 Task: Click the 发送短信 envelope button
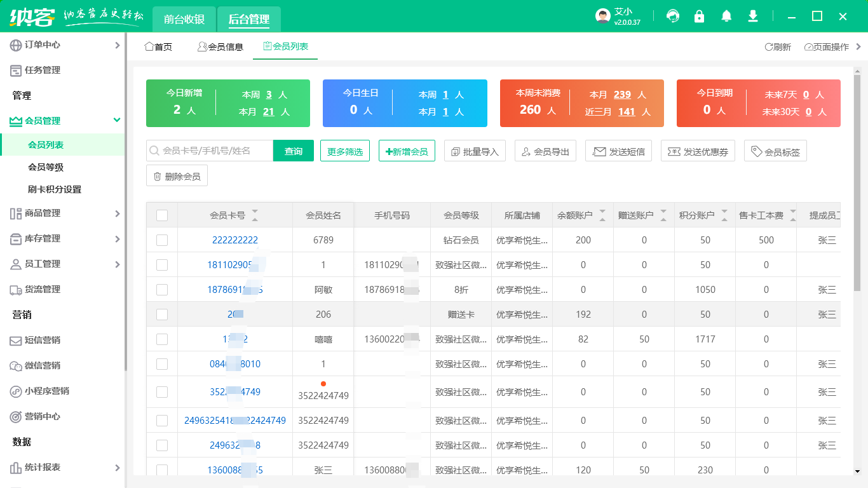(x=618, y=151)
